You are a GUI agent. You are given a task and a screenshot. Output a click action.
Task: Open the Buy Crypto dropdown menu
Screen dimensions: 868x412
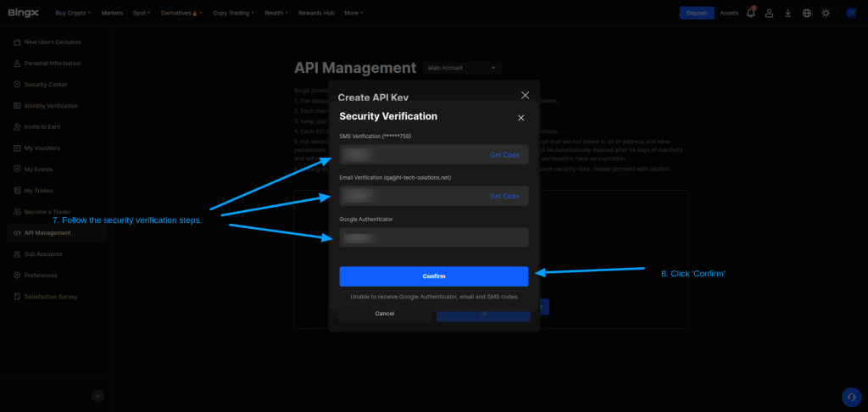[75, 13]
